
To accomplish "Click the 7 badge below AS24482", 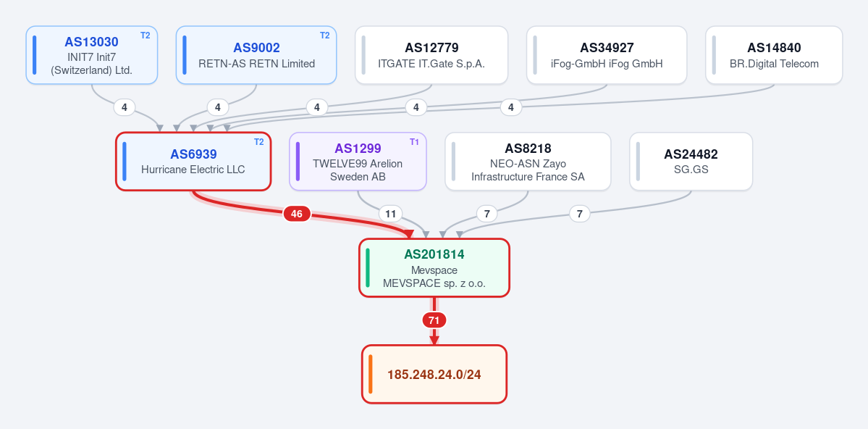I will tap(580, 213).
